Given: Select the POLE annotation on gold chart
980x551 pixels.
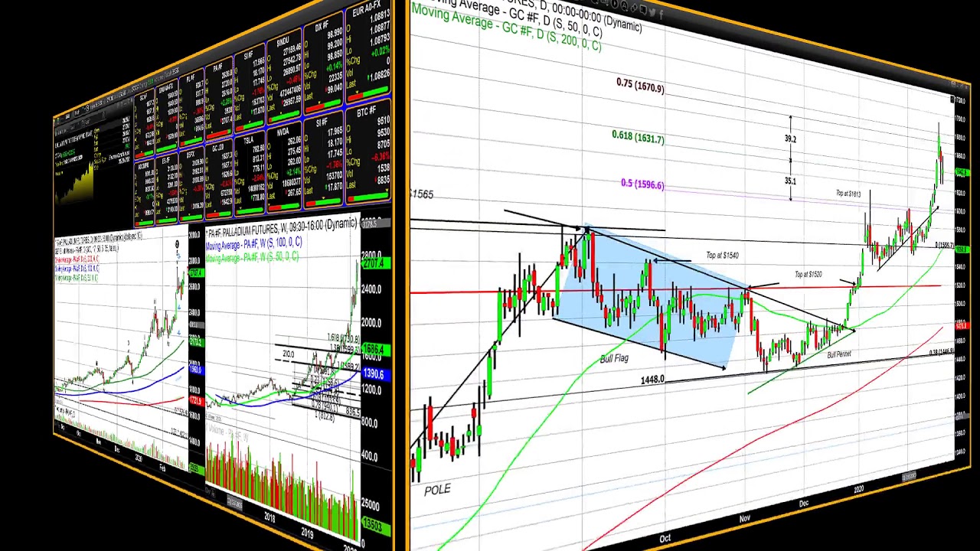Looking at the screenshot, I should (x=437, y=490).
